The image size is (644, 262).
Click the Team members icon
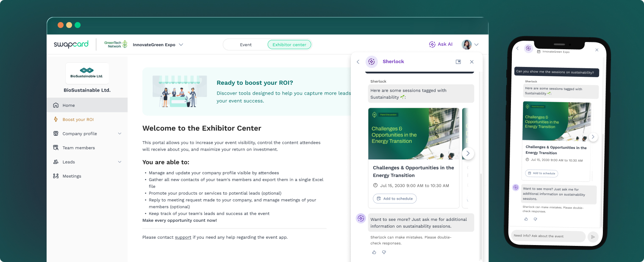(56, 148)
